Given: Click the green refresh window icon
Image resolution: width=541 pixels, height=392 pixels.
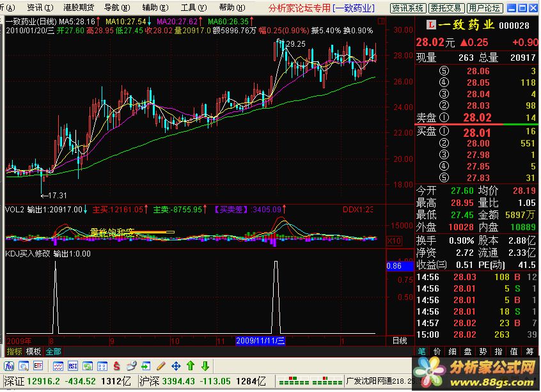Looking at the screenshot, I should tap(88, 366).
